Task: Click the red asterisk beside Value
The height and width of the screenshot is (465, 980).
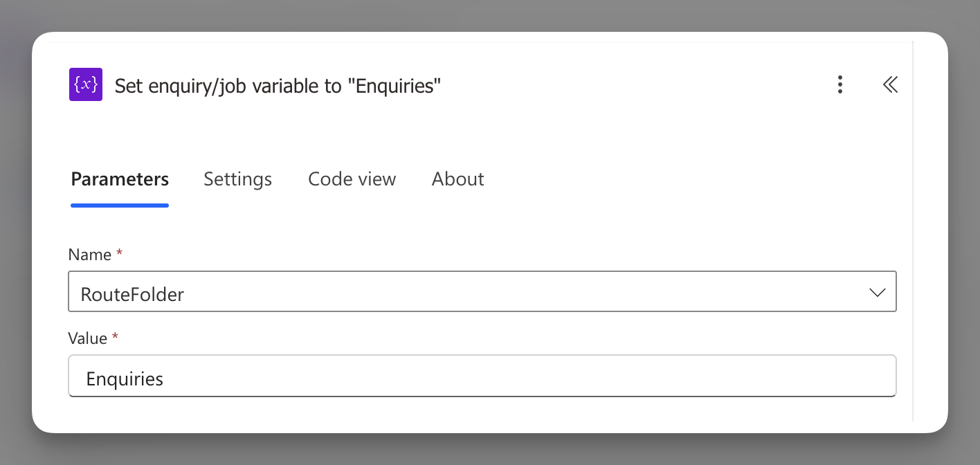Action: pyautogui.click(x=115, y=338)
